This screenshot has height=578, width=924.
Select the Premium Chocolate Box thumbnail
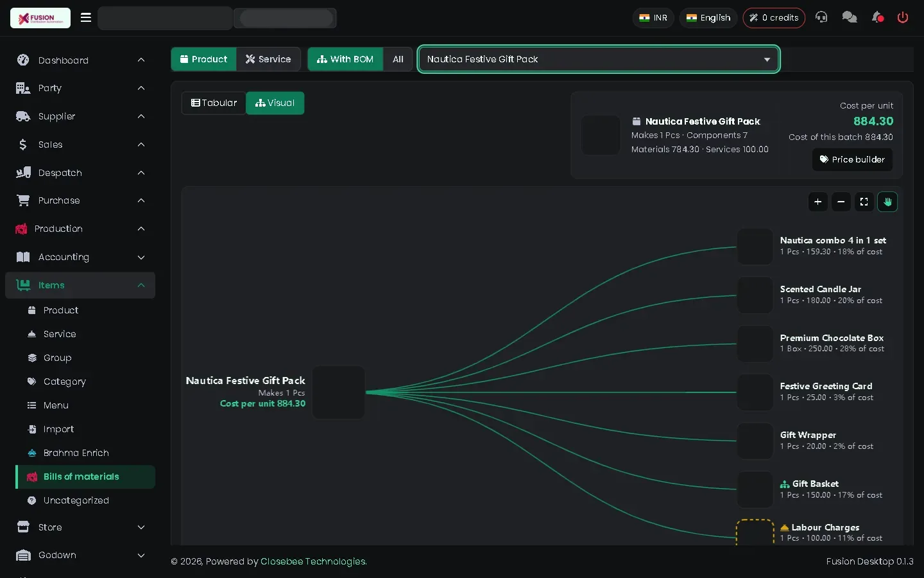[x=755, y=344]
